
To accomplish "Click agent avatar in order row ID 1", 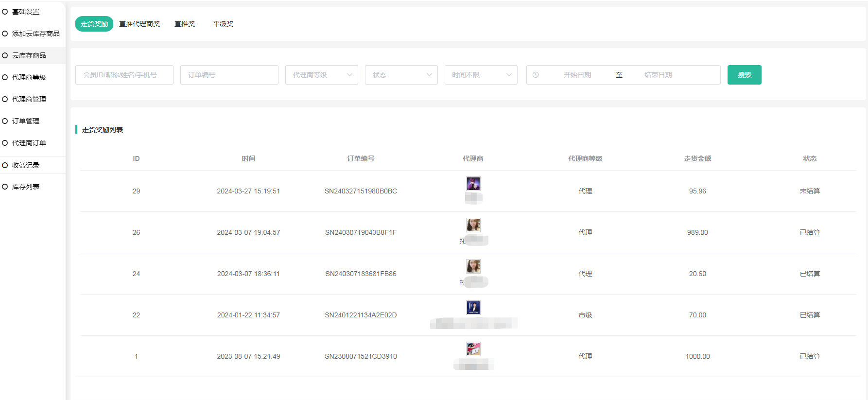I will 473,349.
